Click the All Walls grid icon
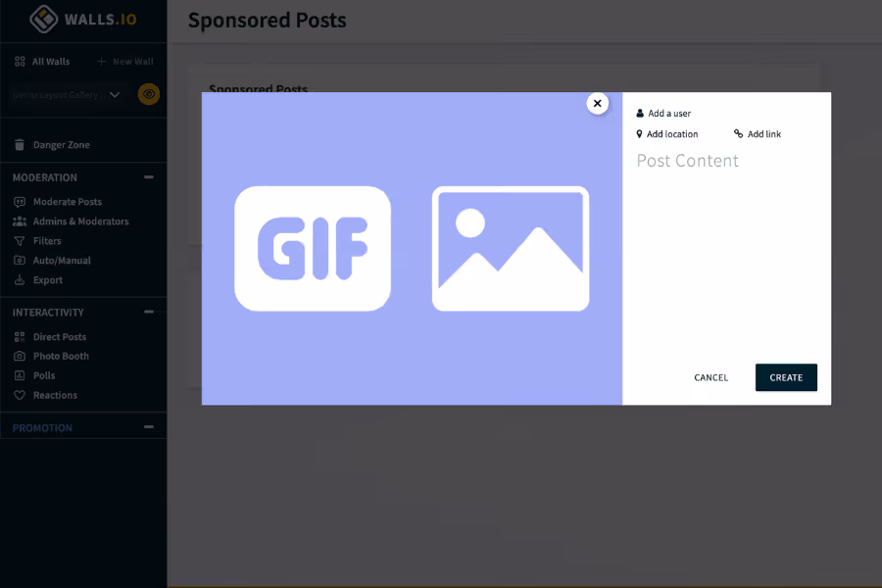882x588 pixels. coord(20,62)
